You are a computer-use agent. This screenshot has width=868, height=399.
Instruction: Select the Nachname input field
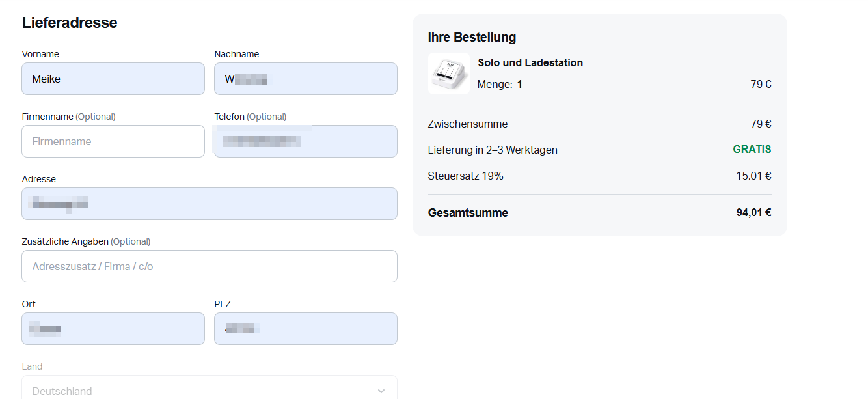[x=306, y=79]
